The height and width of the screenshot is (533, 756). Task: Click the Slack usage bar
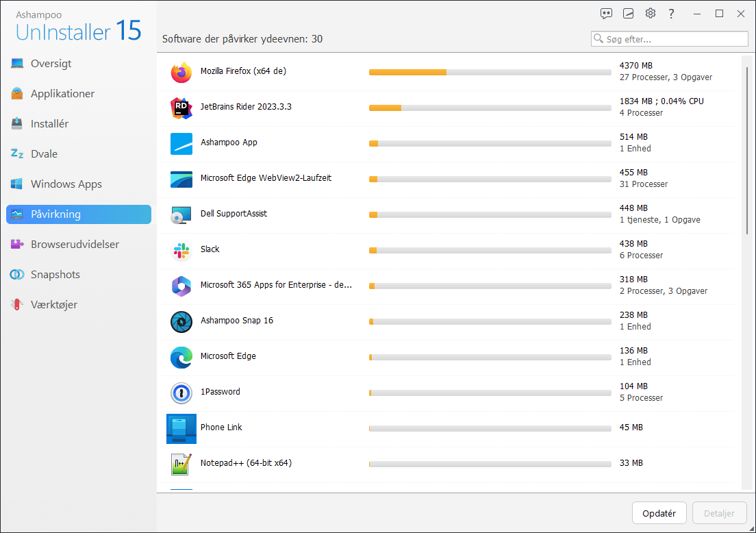pyautogui.click(x=490, y=250)
